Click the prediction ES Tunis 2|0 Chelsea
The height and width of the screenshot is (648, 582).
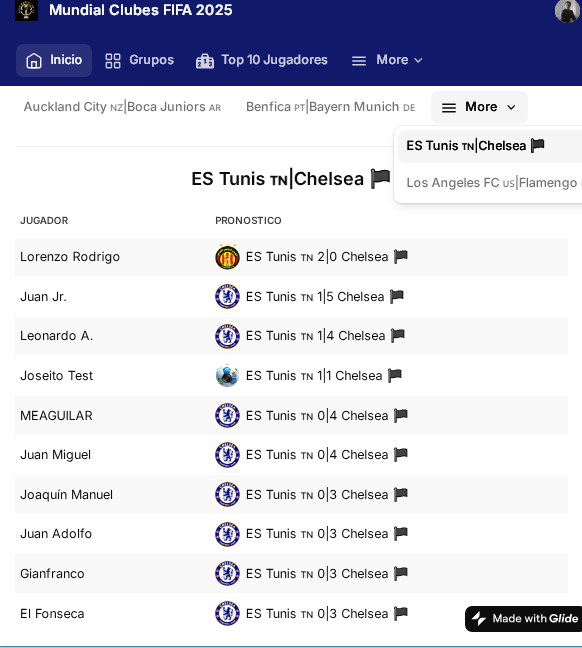(x=327, y=257)
